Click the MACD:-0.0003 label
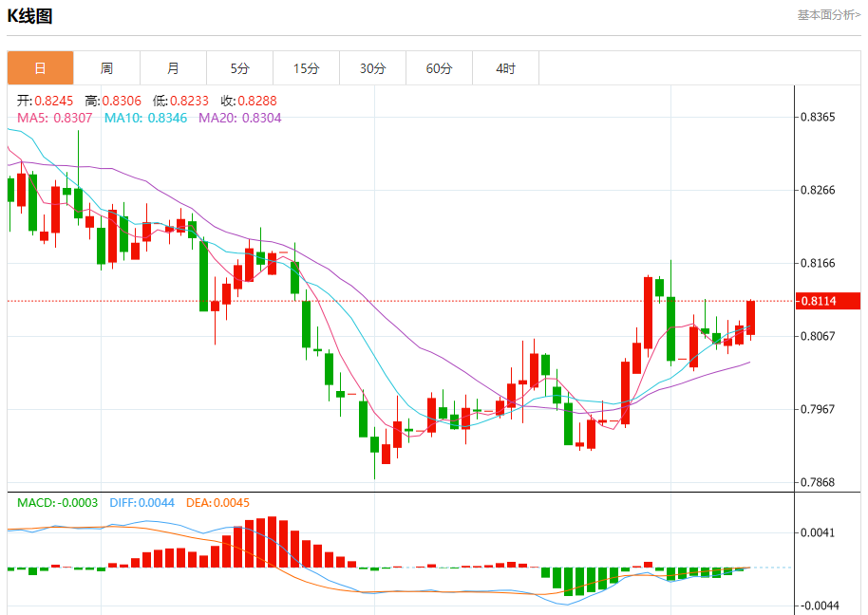 point(57,503)
